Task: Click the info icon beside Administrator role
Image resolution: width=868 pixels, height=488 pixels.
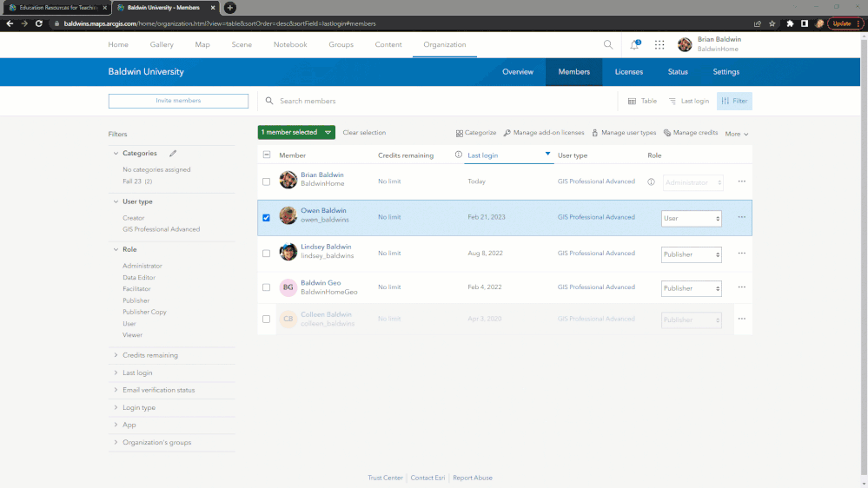Action: point(651,182)
